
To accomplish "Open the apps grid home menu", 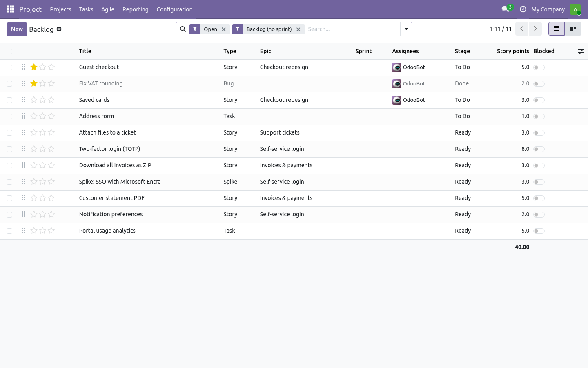I will pos(11,9).
